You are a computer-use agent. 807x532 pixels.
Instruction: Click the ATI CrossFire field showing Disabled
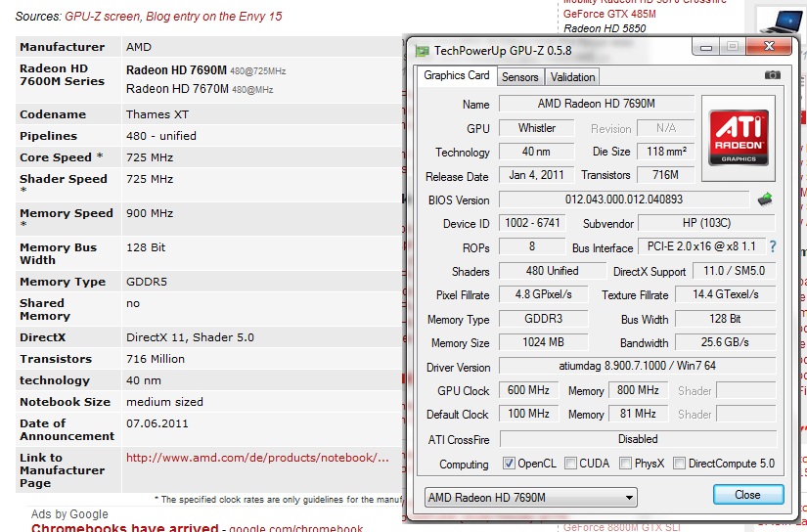[x=638, y=439]
